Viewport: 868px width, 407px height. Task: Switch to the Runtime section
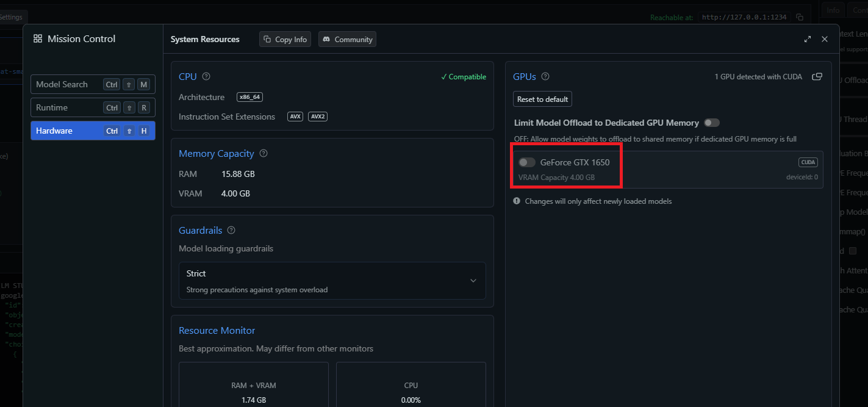click(93, 107)
